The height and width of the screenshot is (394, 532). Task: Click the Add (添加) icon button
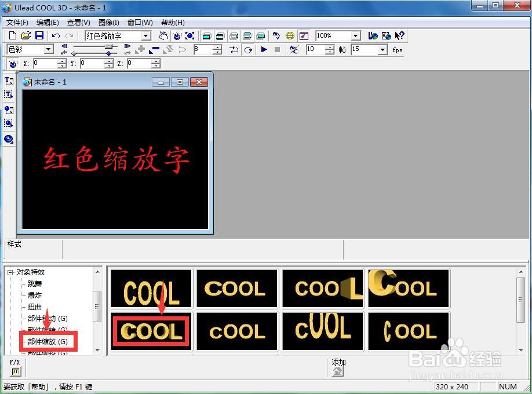[338, 371]
